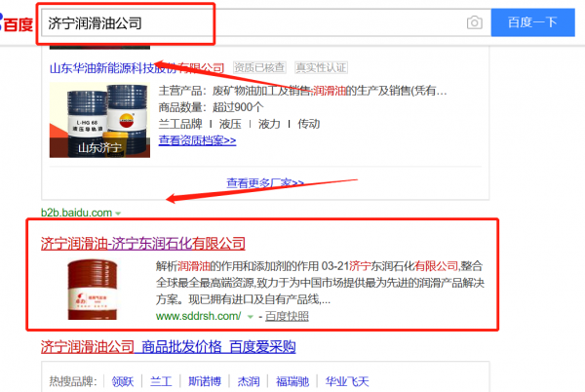Open 济宁润滑油-济宁东润石化有限公司 result title
This screenshot has height=392, width=585.
pos(143,243)
